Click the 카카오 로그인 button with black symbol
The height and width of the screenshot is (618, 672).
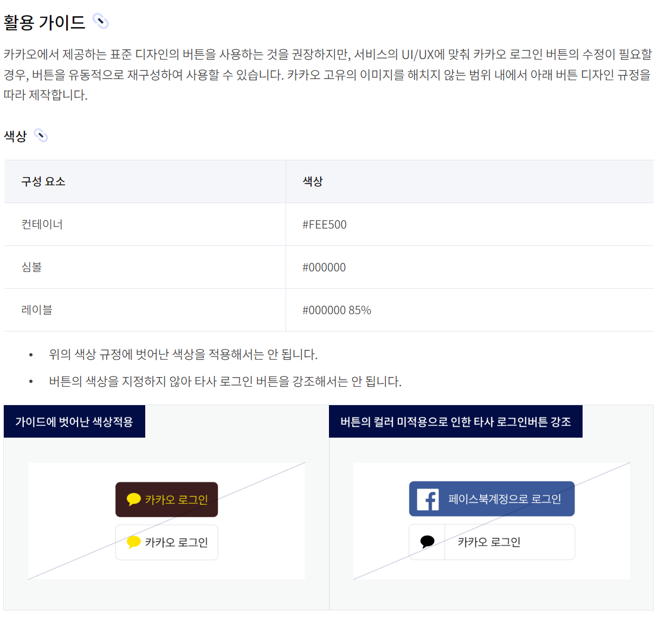tap(492, 542)
